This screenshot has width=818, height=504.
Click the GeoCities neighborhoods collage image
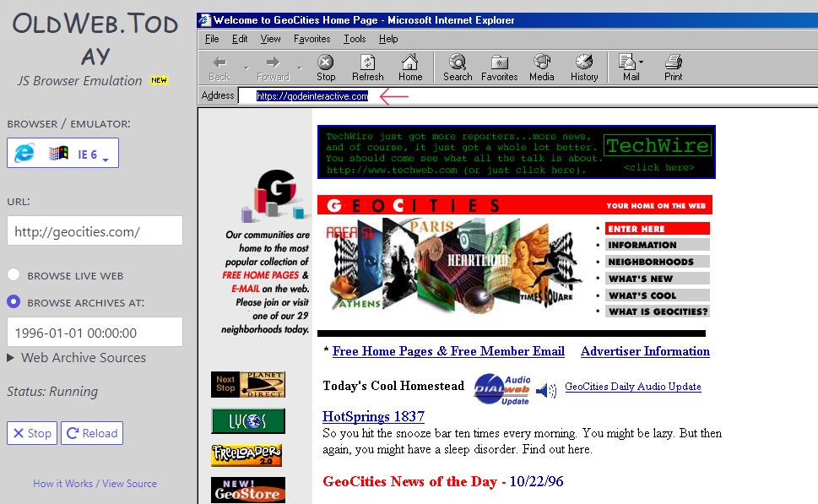(452, 268)
